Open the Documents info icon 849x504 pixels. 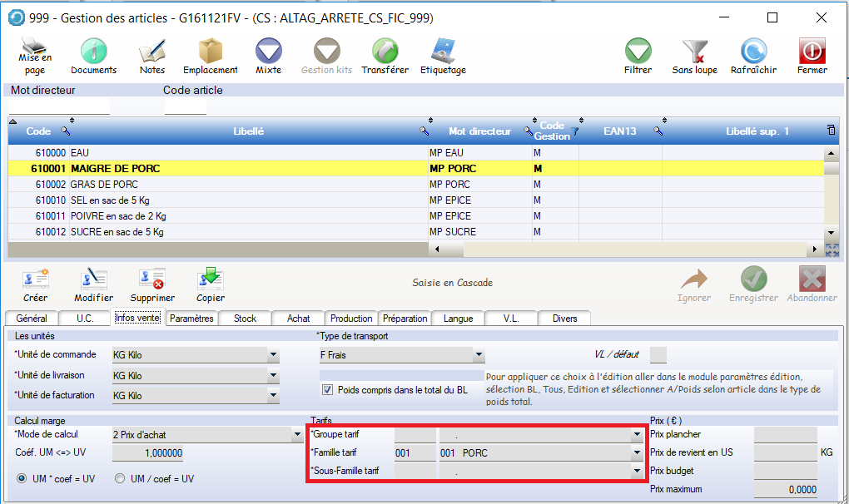(x=93, y=52)
